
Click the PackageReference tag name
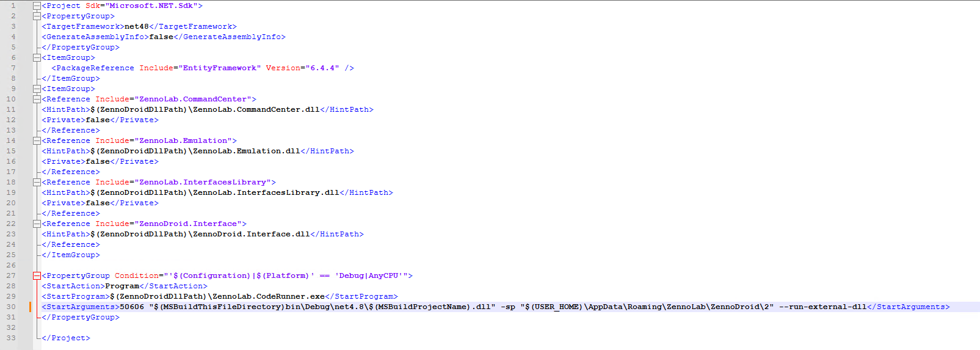pos(95,68)
